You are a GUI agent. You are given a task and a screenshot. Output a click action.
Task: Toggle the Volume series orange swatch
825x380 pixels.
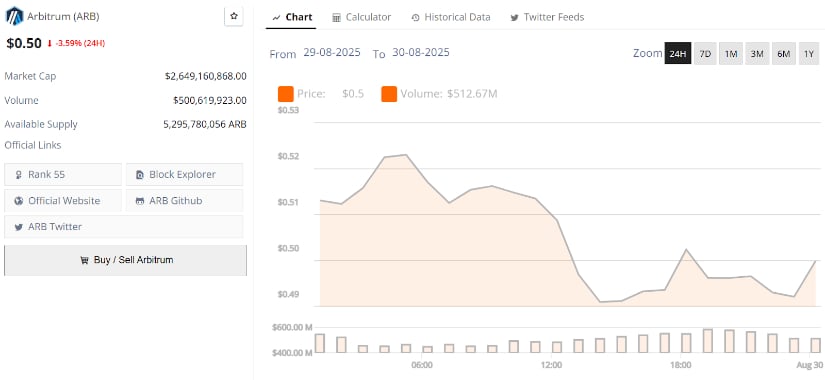click(389, 94)
